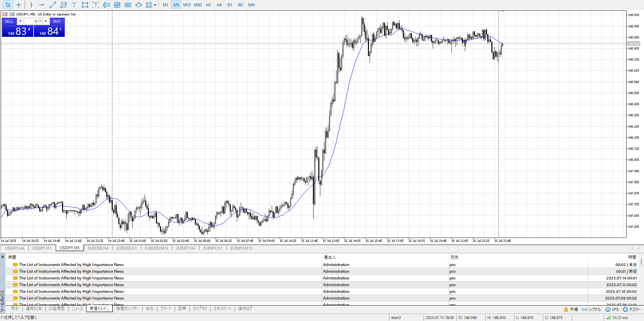644x321 pixels.
Task: Switch chart to H1 timeframe
Action: [x=208, y=5]
